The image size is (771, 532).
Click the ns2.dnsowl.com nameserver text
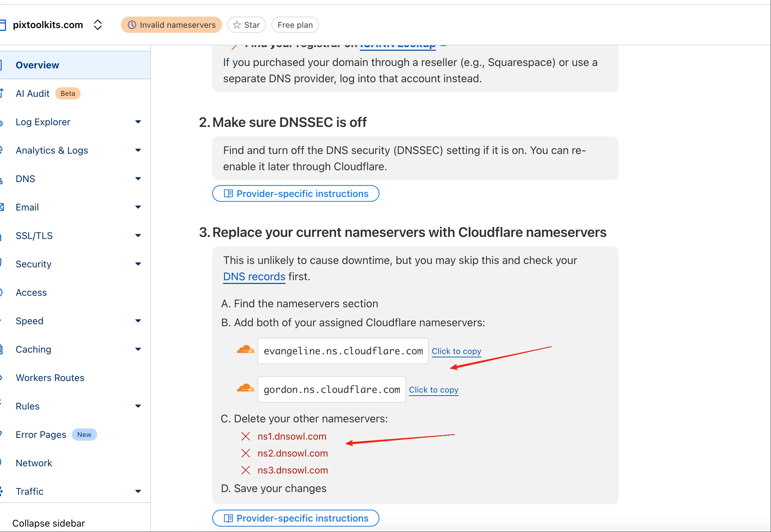[292, 453]
